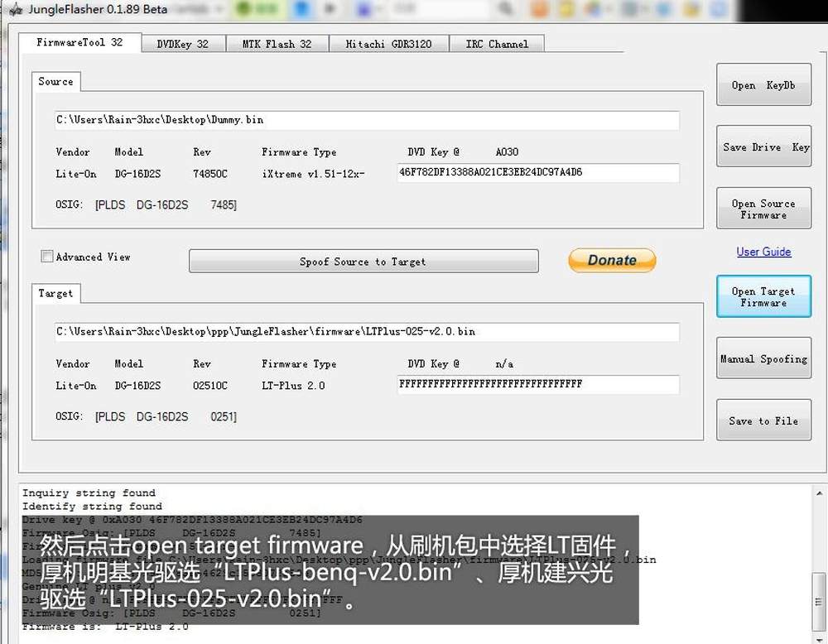Click Open Target Firmware button

763,296
